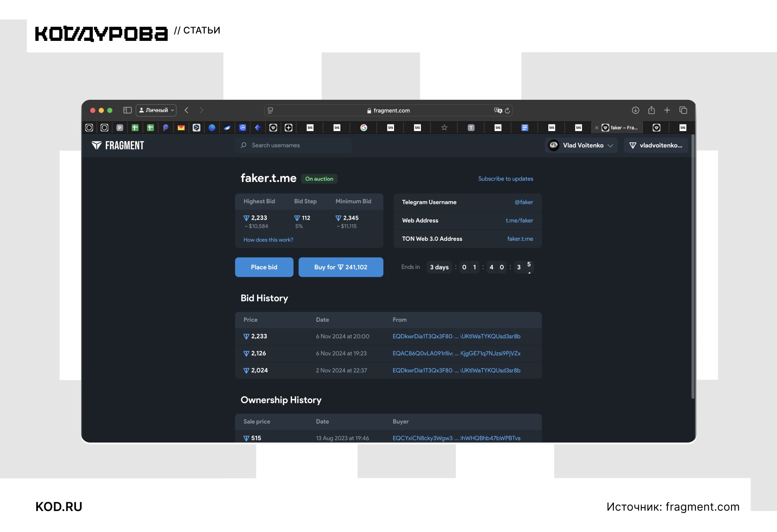Screen dimensions: 777x532
Task: Switch to the gray T icon tab
Action: (471, 128)
